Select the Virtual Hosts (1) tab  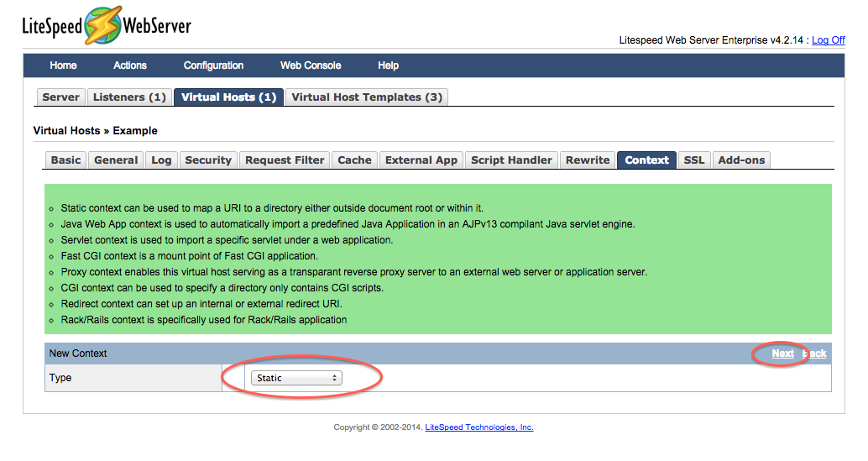point(228,97)
